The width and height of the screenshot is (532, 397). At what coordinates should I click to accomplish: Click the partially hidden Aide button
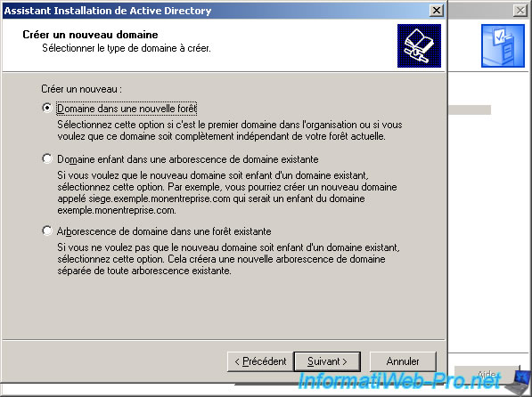(487, 374)
